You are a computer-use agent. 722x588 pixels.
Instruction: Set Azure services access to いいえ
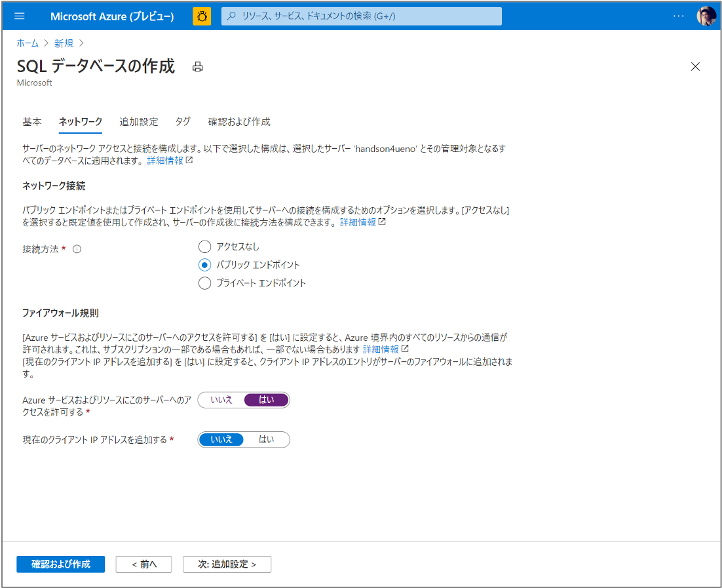click(221, 400)
